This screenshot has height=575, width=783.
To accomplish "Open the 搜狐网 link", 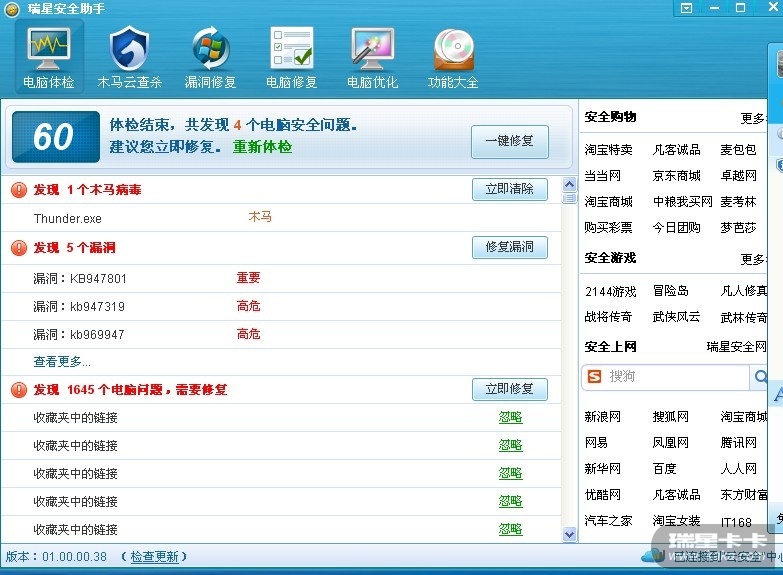I will (670, 417).
